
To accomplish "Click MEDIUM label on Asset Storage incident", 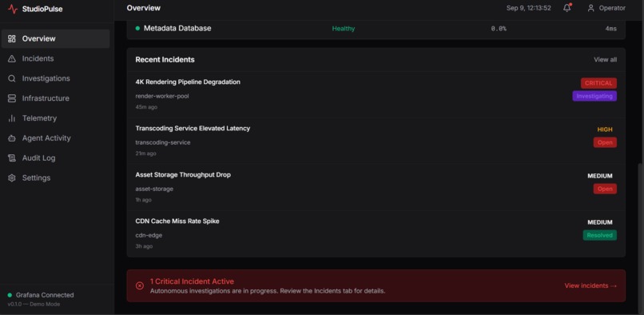I will point(599,176).
